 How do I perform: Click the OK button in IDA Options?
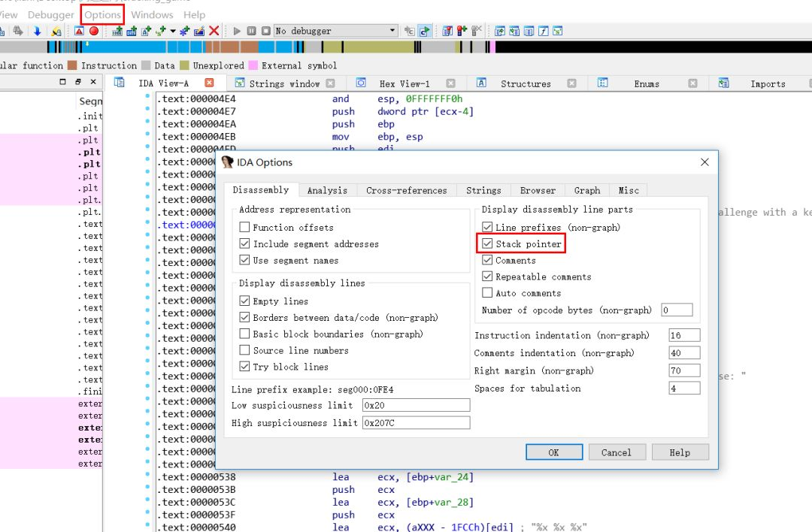click(x=553, y=452)
